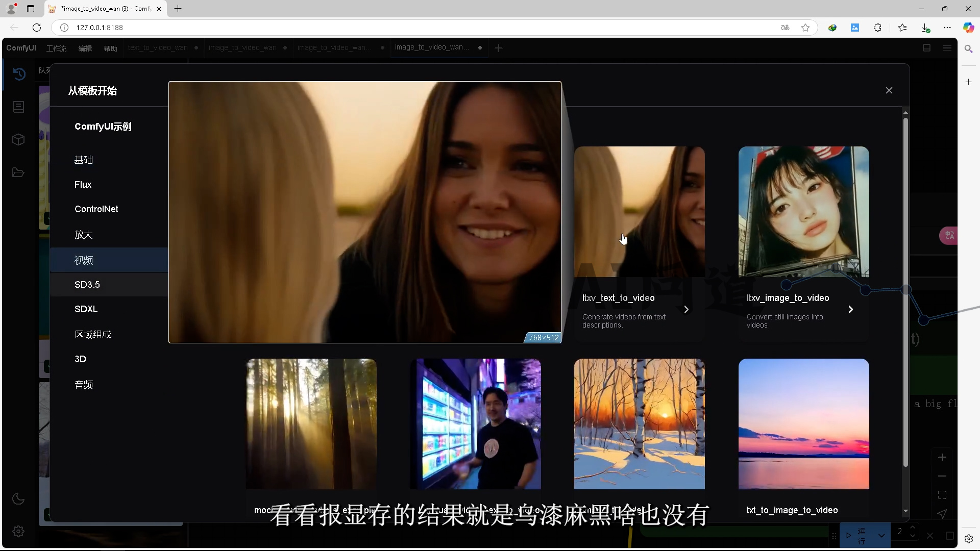Toggle dark theme moon icon

pyautogui.click(x=18, y=498)
